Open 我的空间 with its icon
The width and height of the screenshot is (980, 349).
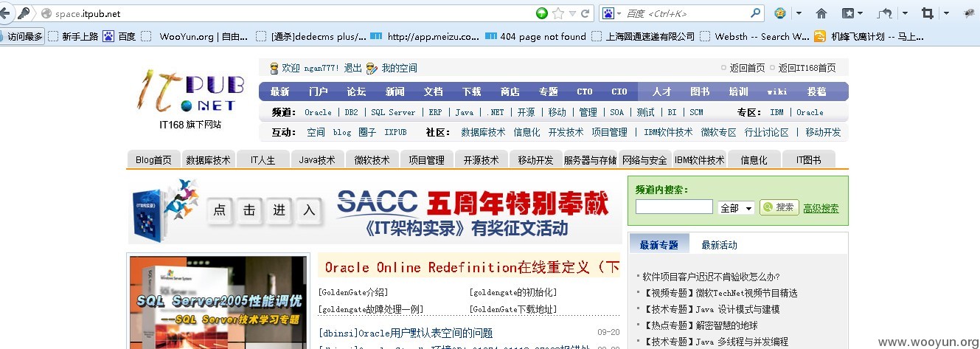pyautogui.click(x=392, y=68)
